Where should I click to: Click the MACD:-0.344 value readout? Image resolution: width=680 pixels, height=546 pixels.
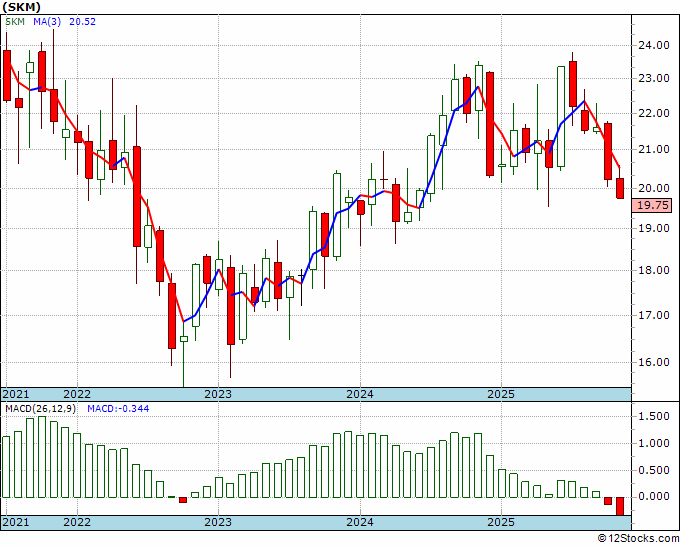click(118, 409)
